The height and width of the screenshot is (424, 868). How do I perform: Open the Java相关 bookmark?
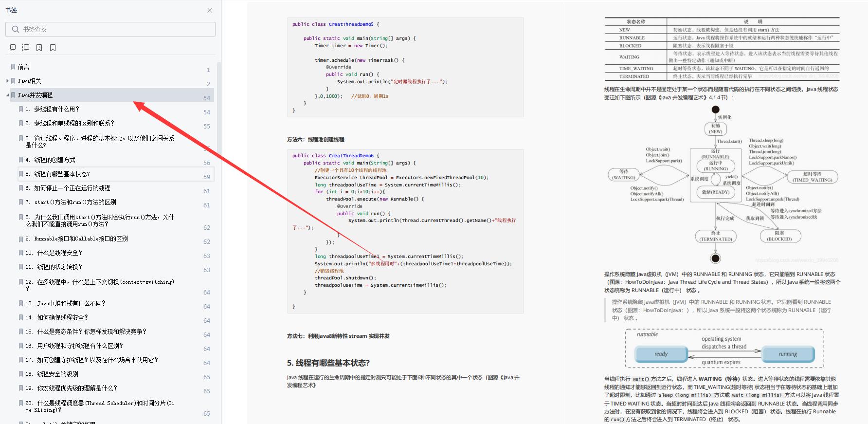point(29,81)
